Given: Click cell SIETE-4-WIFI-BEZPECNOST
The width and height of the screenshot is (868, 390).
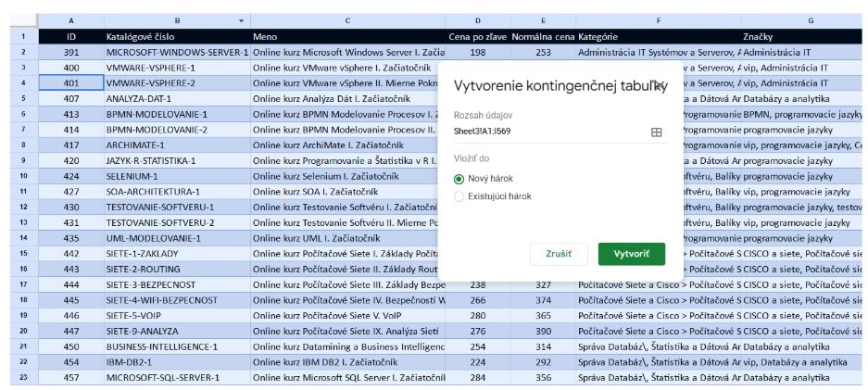Looking at the screenshot, I should point(177,300).
